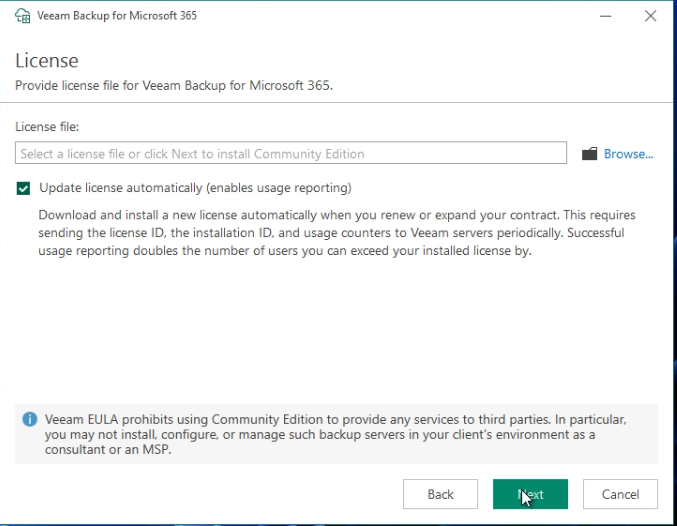
Task: Go Back to the previous setup step
Action: (440, 494)
